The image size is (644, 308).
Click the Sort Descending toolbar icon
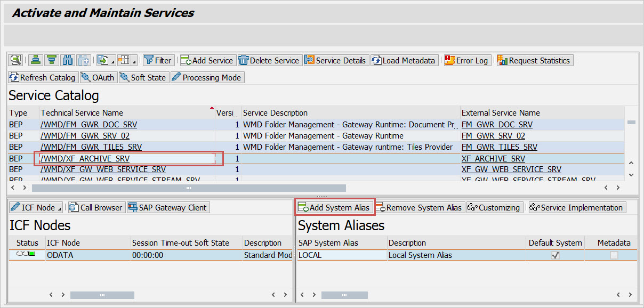point(51,60)
